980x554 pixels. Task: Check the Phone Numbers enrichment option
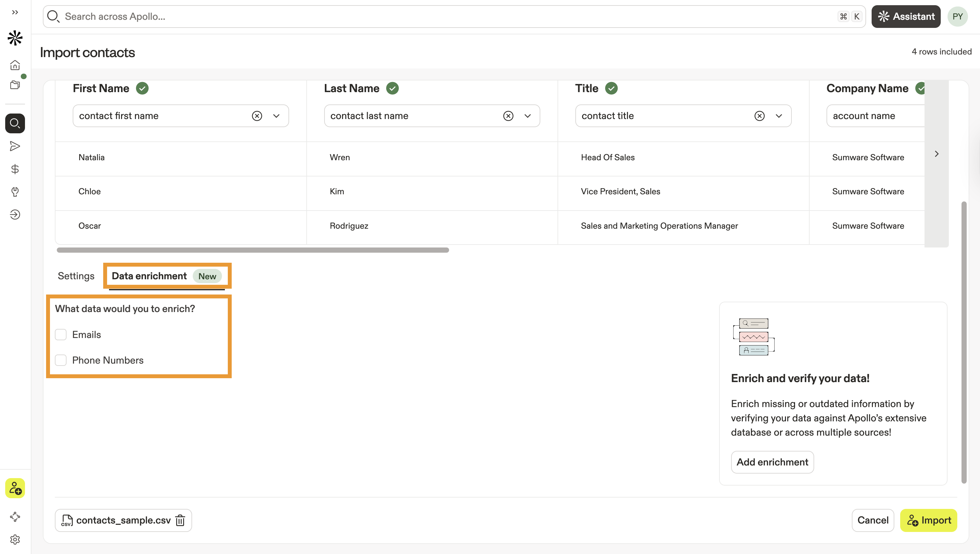[60, 360]
